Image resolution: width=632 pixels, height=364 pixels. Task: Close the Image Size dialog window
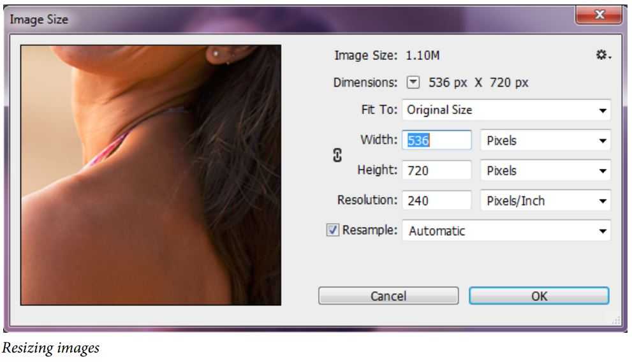pos(599,15)
